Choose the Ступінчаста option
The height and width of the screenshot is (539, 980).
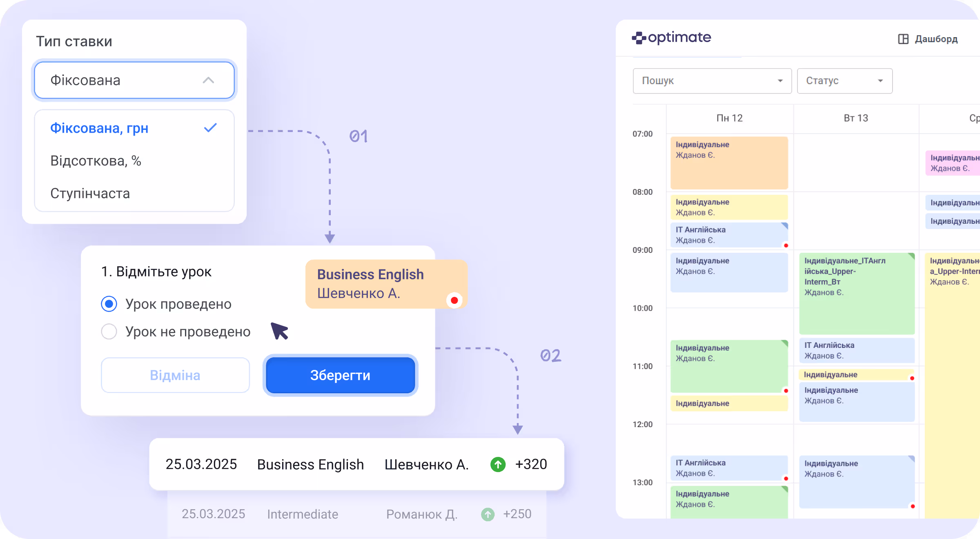pyautogui.click(x=90, y=194)
